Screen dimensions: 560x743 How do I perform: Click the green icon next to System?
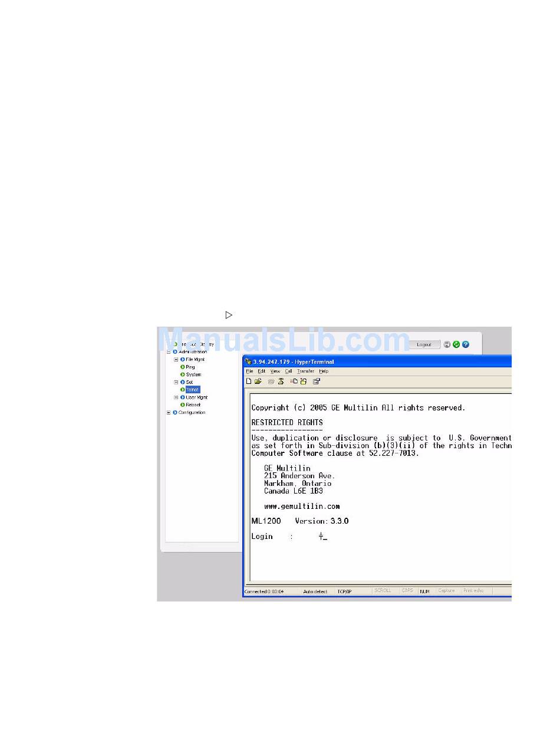click(x=183, y=374)
